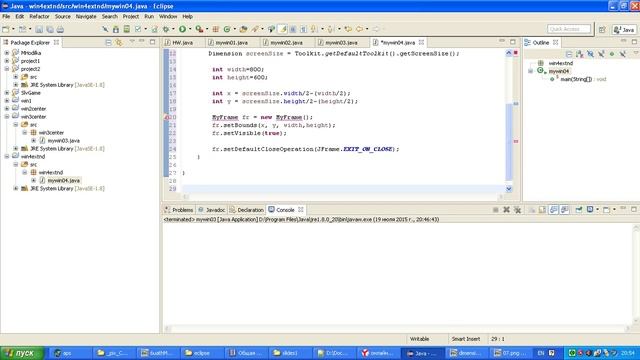Viewport: 640px width, 360px height.
Task: Open the Run button dropdown arrow
Action: 190,29
